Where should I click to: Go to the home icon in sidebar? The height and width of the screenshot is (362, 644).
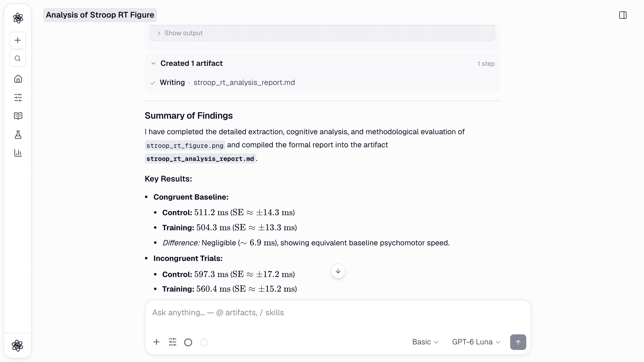tap(18, 79)
